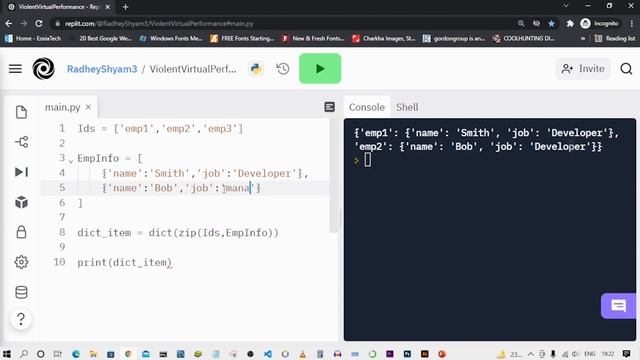The height and width of the screenshot is (360, 640).
Task: Click the Python language icon
Action: coord(256,69)
